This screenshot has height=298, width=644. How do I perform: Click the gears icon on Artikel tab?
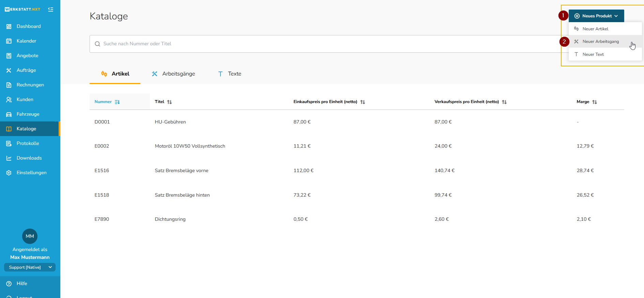(x=104, y=74)
